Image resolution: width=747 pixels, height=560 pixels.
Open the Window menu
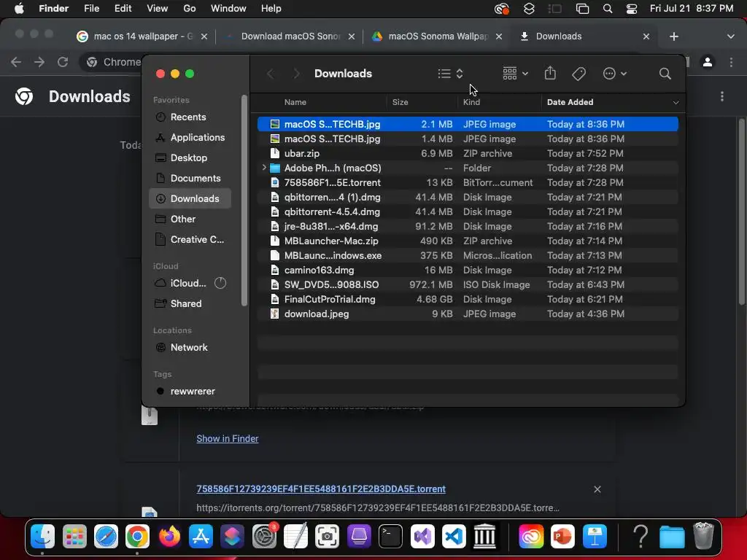click(x=228, y=9)
